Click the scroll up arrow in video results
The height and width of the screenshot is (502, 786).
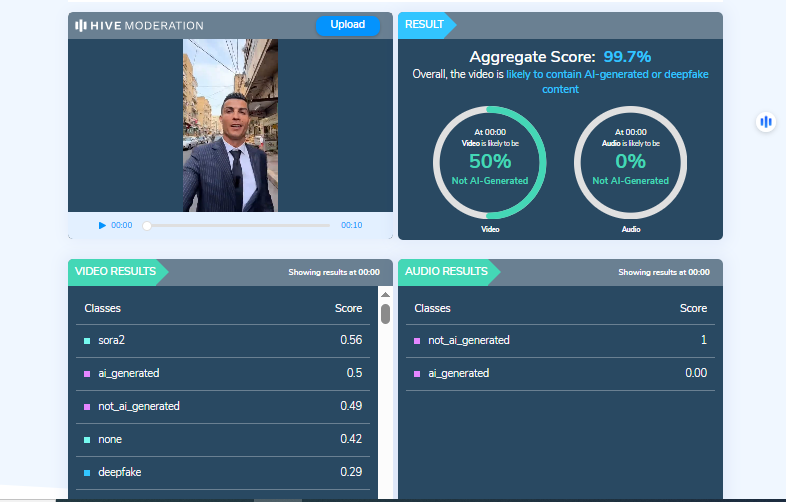pyautogui.click(x=385, y=294)
